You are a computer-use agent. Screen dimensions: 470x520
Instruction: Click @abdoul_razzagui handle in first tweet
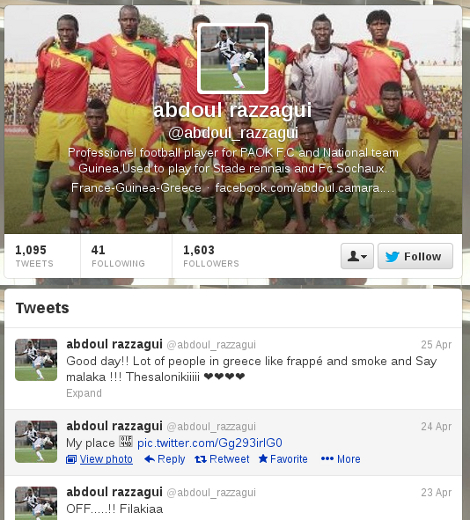point(211,345)
